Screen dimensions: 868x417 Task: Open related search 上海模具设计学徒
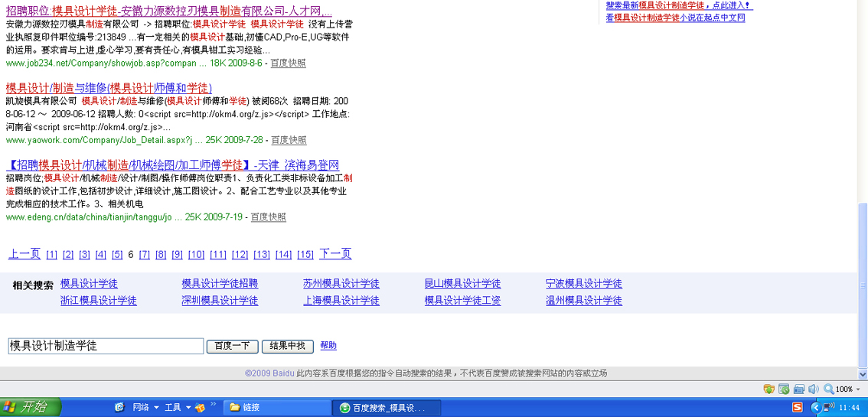coord(341,301)
